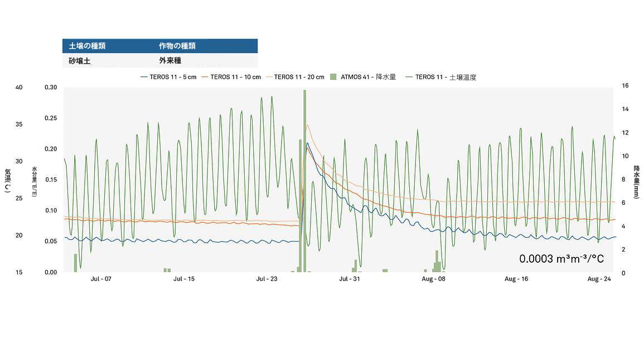Click the 0 rainfall tick label

point(623,273)
